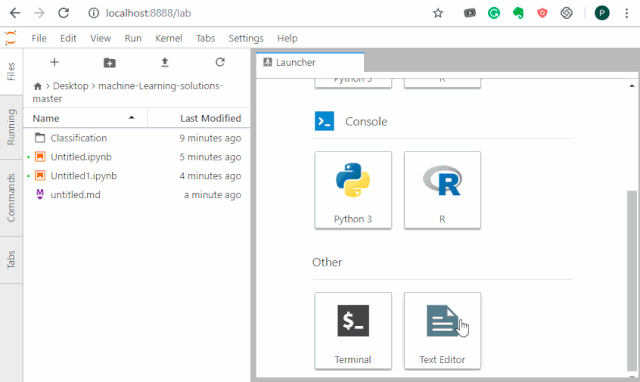Open the Run menu
Screen dimensions: 640x382
tap(133, 38)
